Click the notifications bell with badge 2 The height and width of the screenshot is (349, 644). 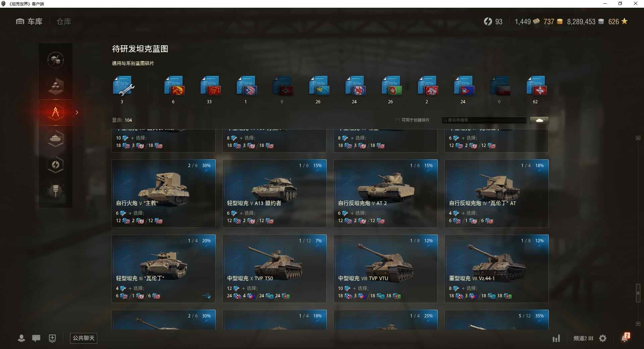click(x=625, y=337)
